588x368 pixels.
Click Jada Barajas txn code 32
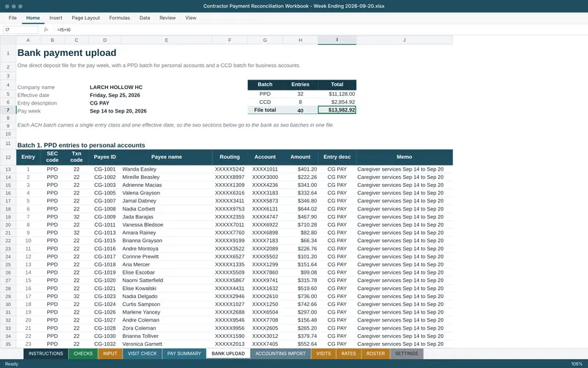coord(76,216)
